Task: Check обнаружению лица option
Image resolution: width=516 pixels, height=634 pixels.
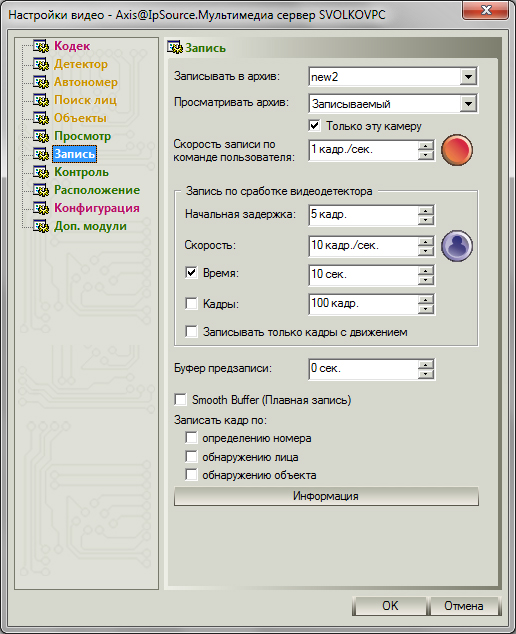Action: pos(191,457)
